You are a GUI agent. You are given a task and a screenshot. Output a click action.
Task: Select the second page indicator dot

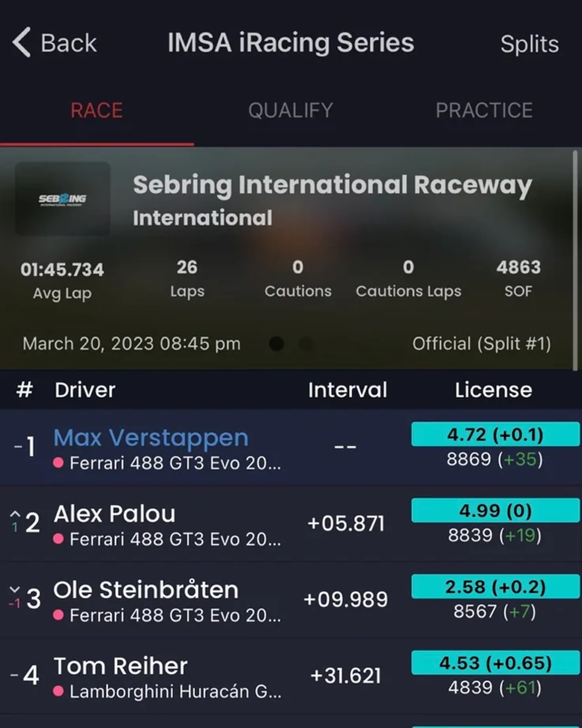pyautogui.click(x=306, y=343)
